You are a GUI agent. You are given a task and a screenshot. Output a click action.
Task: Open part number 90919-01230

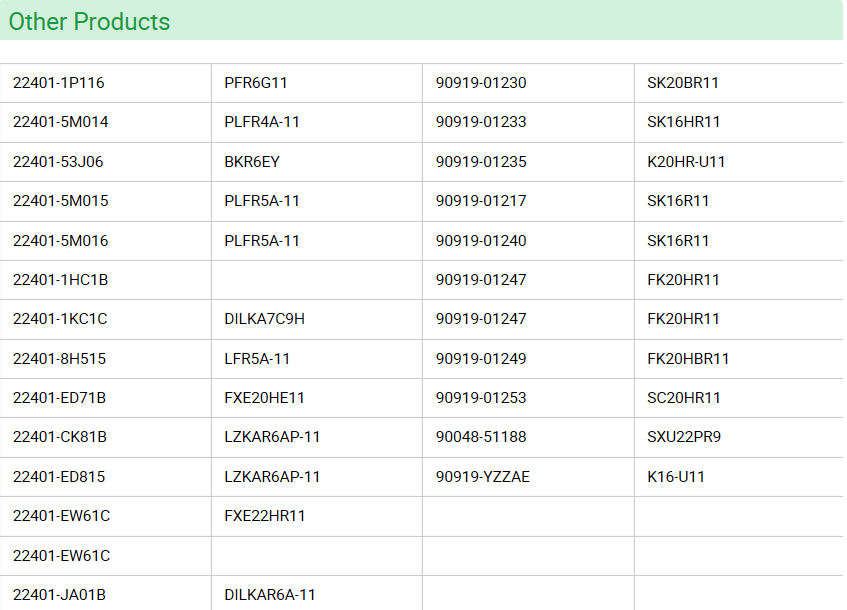tap(481, 83)
